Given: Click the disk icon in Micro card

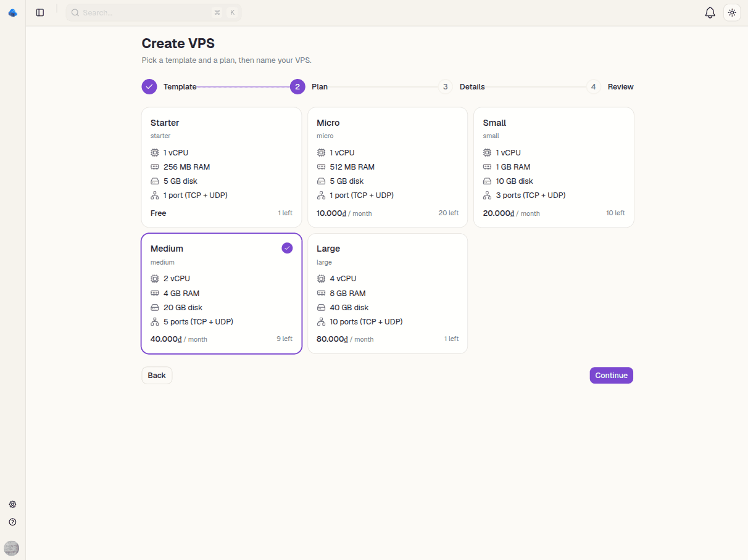Looking at the screenshot, I should click(x=321, y=181).
